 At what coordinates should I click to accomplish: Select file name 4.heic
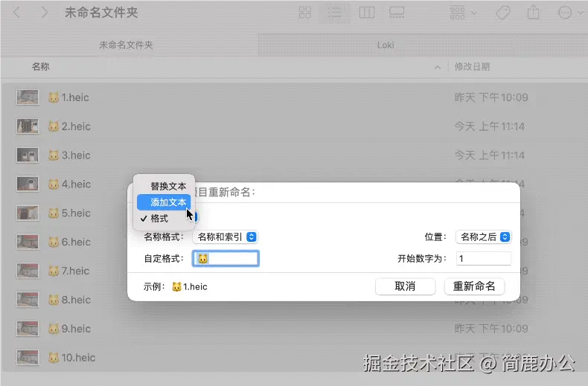pos(69,184)
